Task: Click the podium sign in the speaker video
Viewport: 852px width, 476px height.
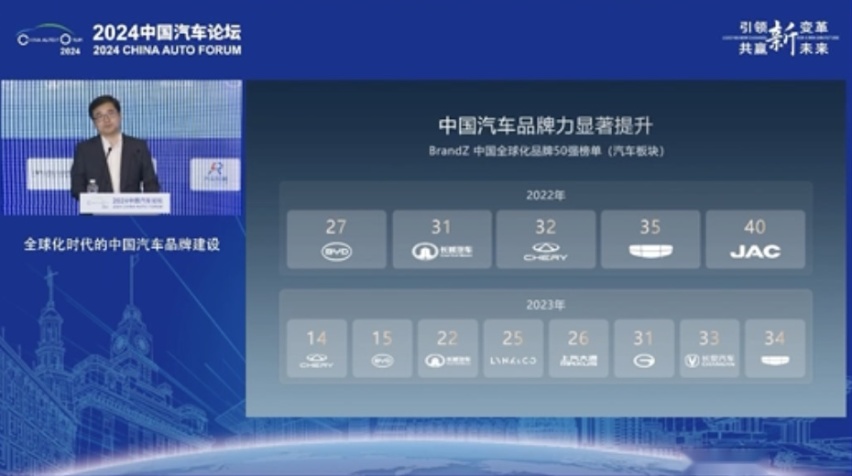Action: [x=125, y=203]
